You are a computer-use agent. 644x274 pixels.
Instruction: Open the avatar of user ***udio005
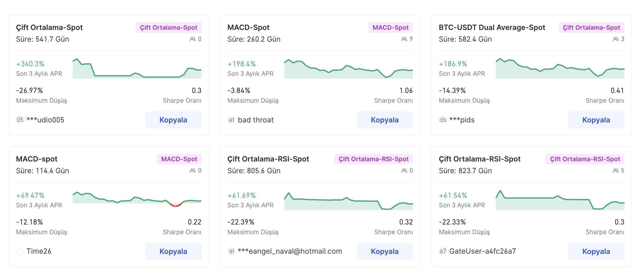pyautogui.click(x=20, y=120)
